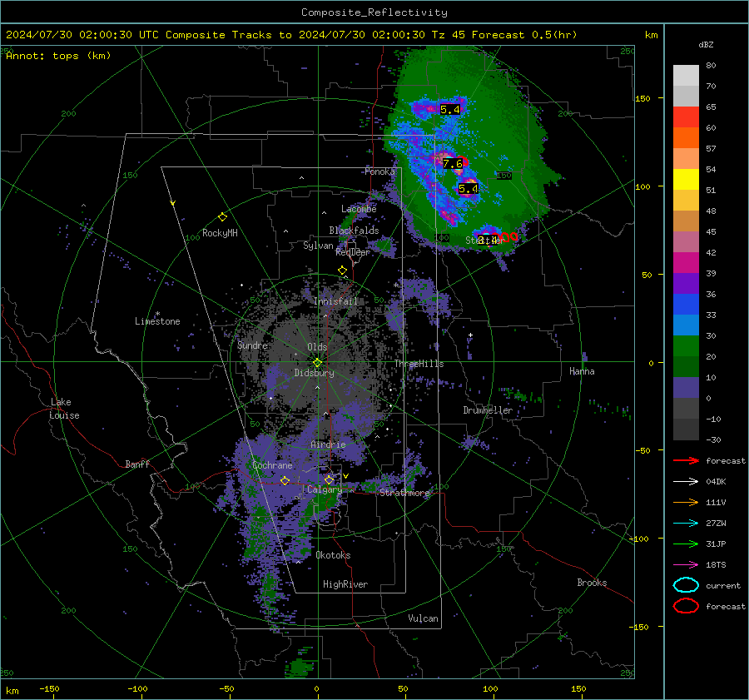The width and height of the screenshot is (749, 700).
Task: Click the Lake Louise map label
Action: pyautogui.click(x=64, y=409)
